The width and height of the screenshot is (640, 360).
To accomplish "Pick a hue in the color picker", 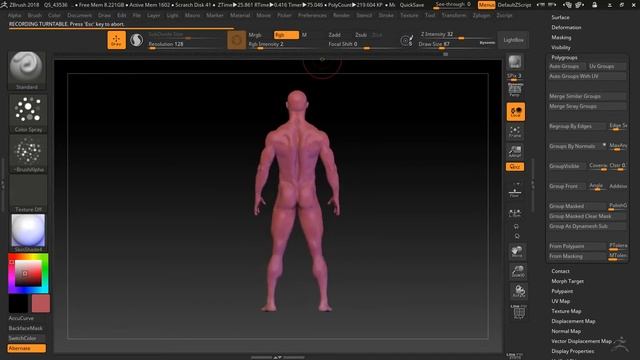I will [28, 273].
